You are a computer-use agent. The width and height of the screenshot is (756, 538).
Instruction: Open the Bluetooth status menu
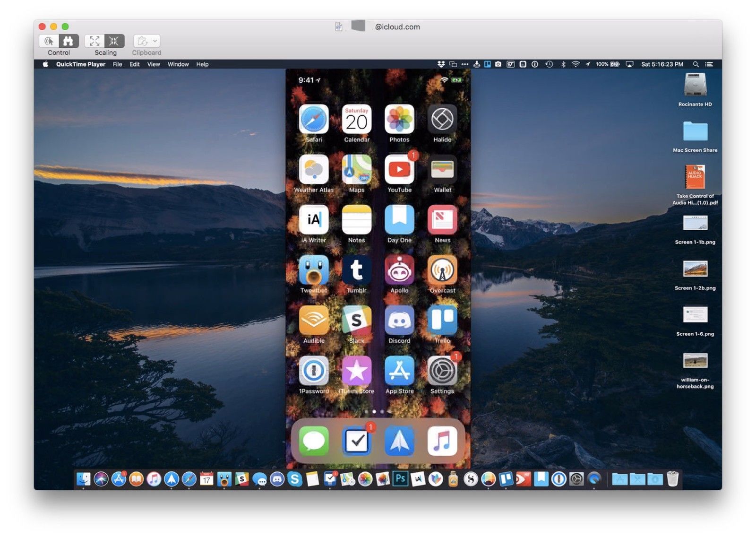pyautogui.click(x=563, y=64)
